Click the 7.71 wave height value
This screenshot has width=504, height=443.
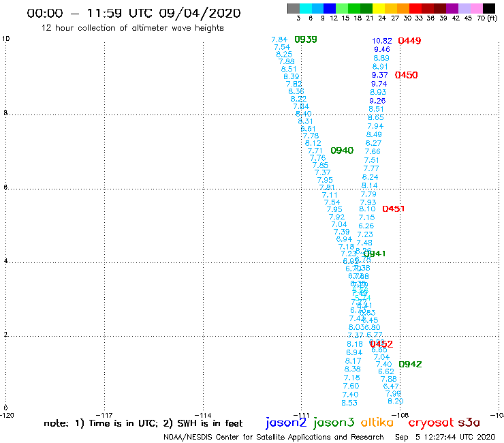coord(315,151)
